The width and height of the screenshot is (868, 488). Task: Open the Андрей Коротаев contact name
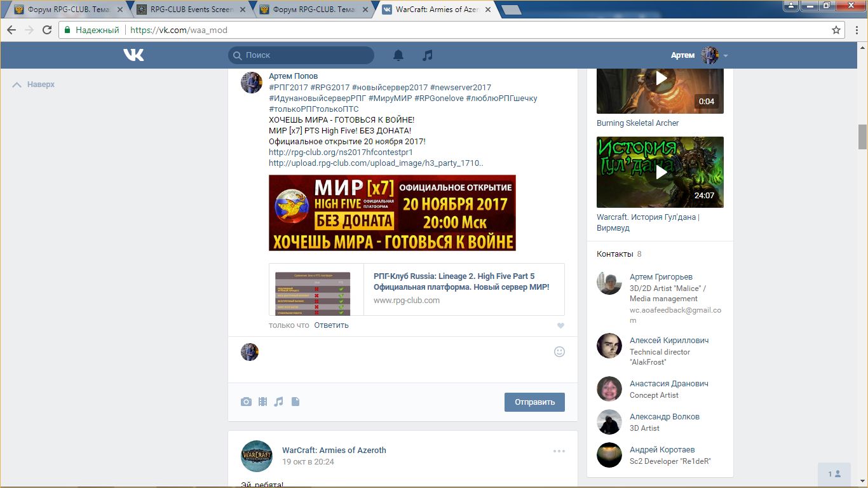tap(662, 450)
